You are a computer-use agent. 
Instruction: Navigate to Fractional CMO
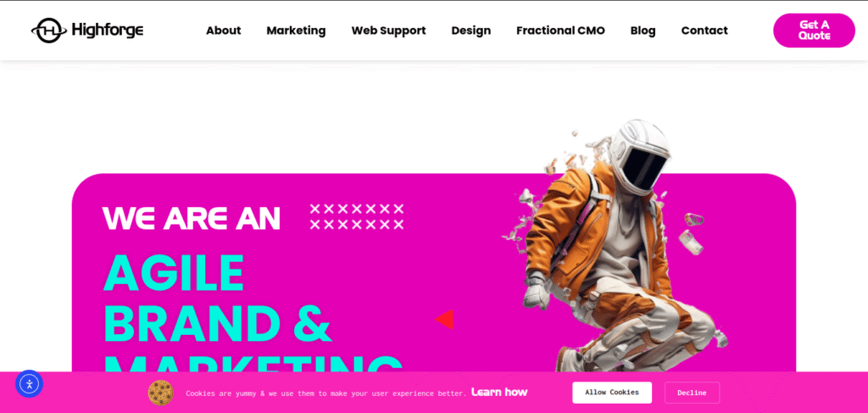561,31
